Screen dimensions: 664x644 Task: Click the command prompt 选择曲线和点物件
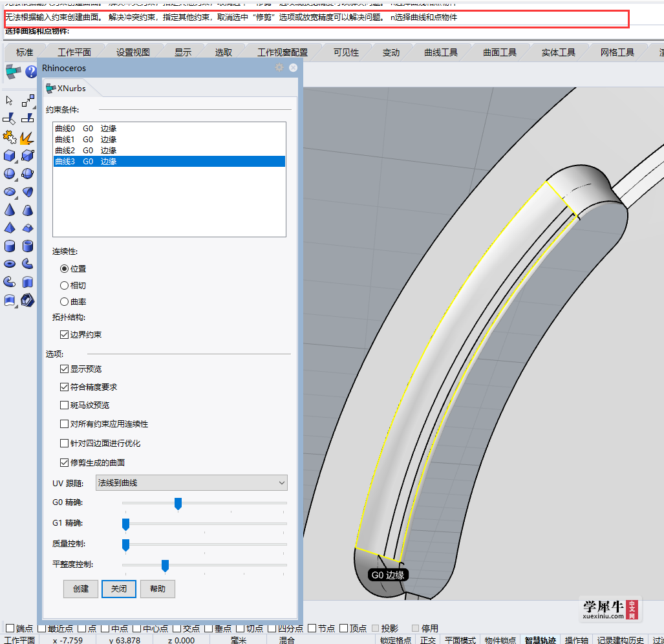[x=37, y=31]
